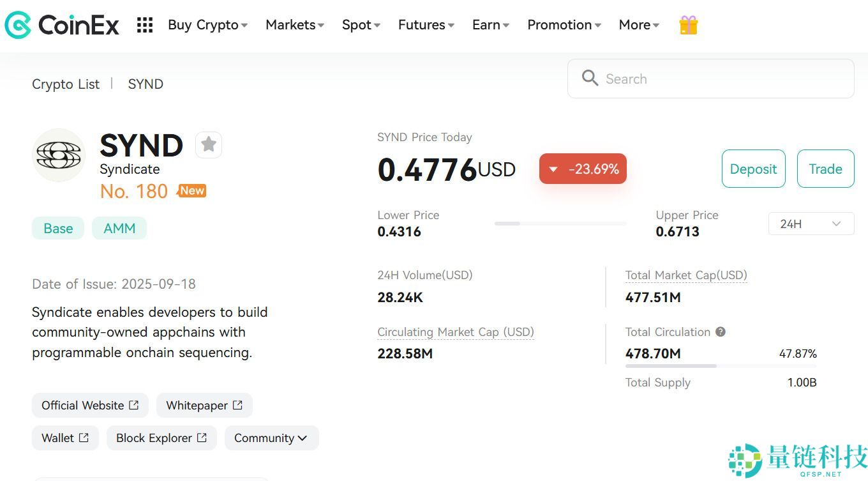Viewport: 868px width, 481px height.
Task: Open the Futures menu
Action: click(426, 25)
